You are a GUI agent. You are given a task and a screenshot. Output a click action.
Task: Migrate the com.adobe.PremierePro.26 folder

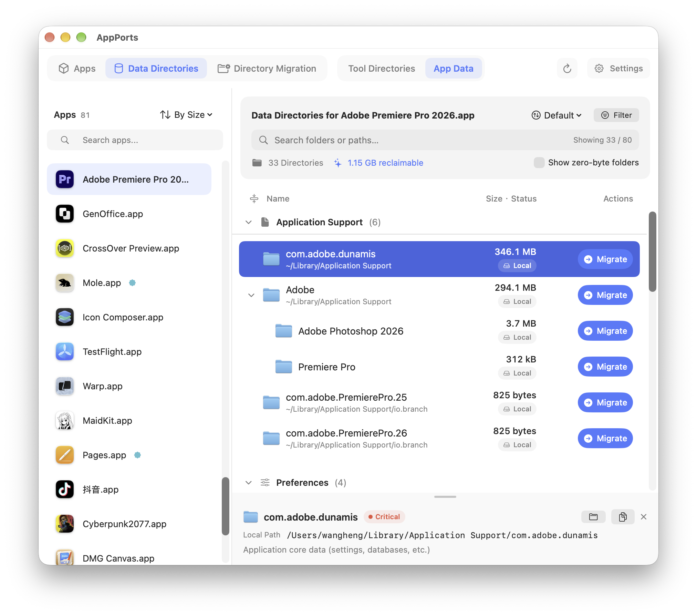pos(605,438)
